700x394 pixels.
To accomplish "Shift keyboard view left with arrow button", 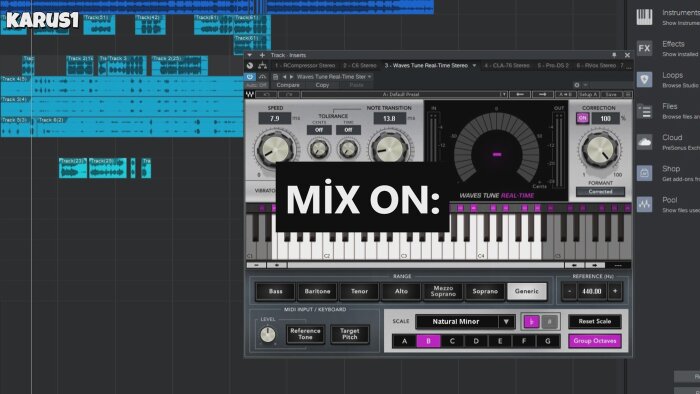I will click(x=574, y=265).
